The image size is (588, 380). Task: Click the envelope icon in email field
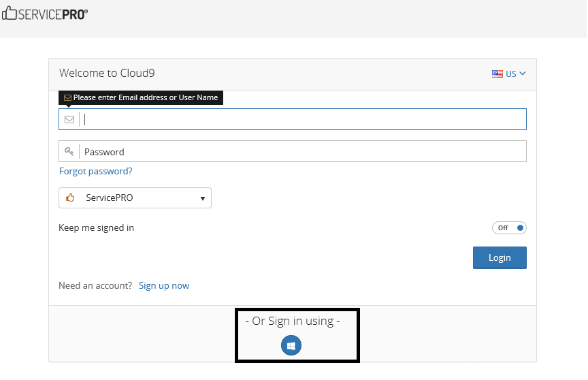tap(69, 119)
